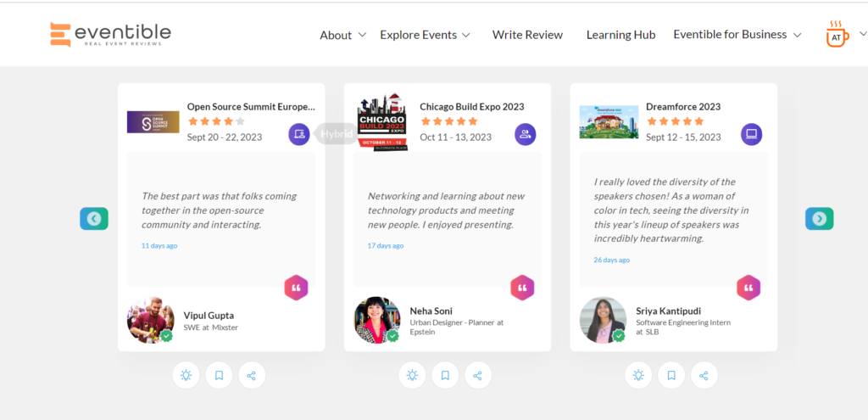Open Sriya Kantipudi reviewer name
Viewport: 868px width, 420px height.
coord(668,311)
